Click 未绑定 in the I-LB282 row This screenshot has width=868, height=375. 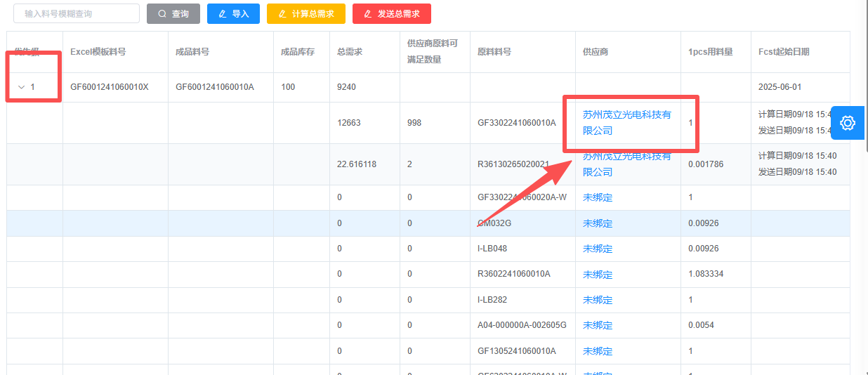pyautogui.click(x=598, y=300)
